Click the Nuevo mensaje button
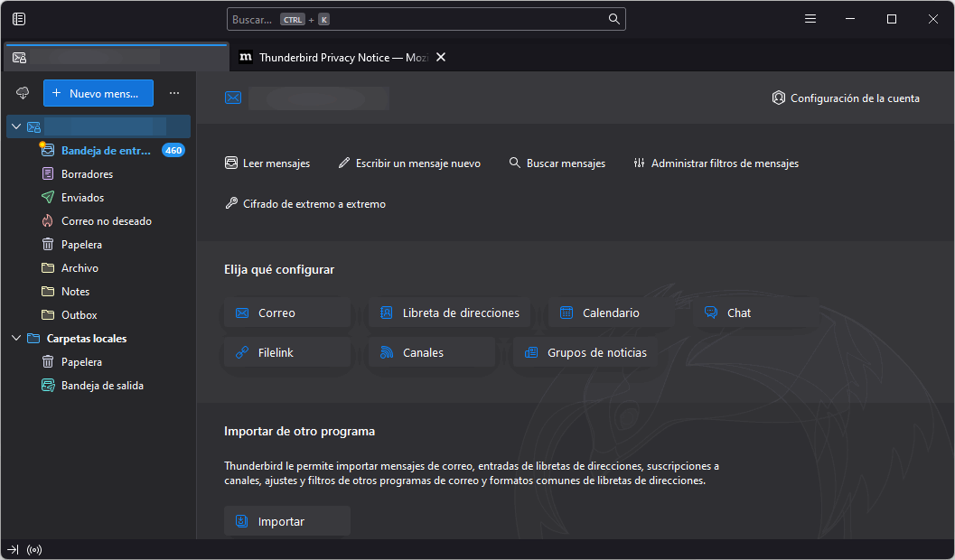 tap(98, 93)
